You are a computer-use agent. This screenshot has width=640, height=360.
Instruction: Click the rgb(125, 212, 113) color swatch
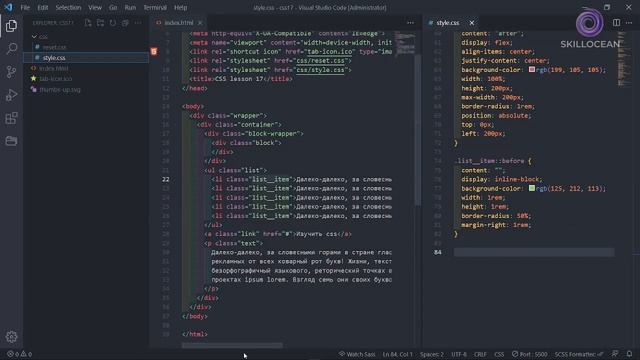(x=532, y=188)
